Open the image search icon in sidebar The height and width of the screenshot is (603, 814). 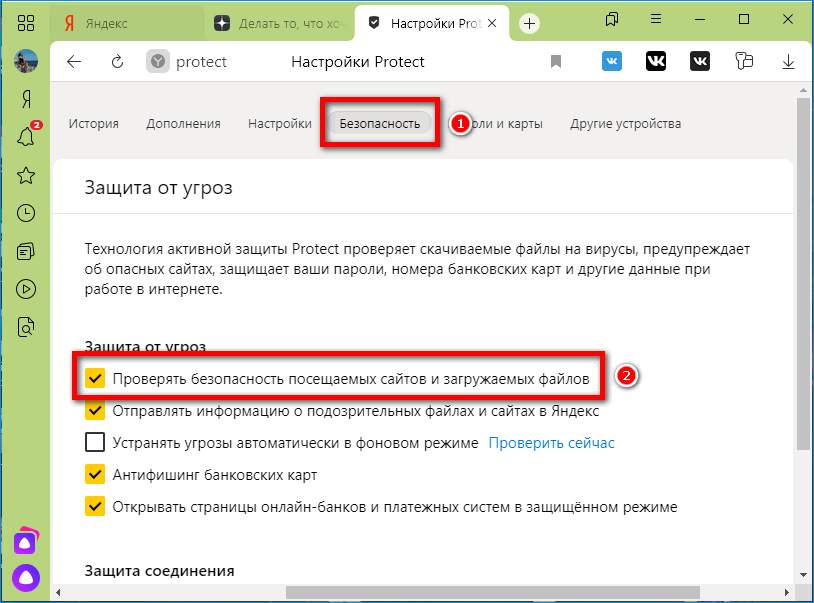[x=24, y=327]
